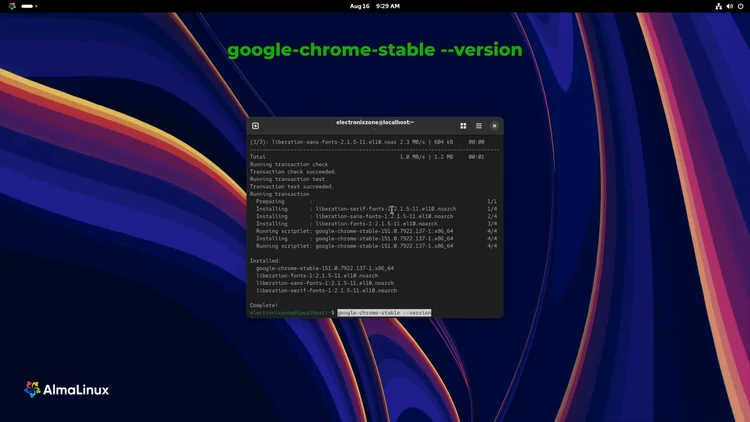Click the power icon in top bar
750x422 pixels.
740,6
